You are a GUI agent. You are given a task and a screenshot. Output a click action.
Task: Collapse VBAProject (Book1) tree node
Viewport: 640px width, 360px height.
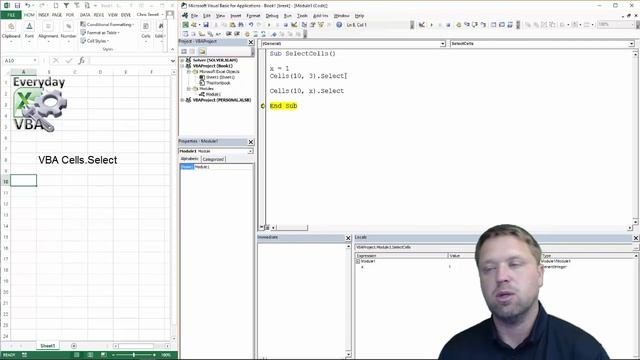pos(182,66)
